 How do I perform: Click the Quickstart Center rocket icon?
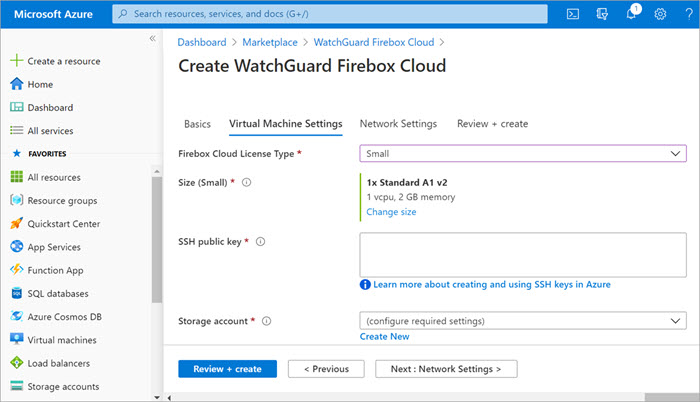[17, 223]
